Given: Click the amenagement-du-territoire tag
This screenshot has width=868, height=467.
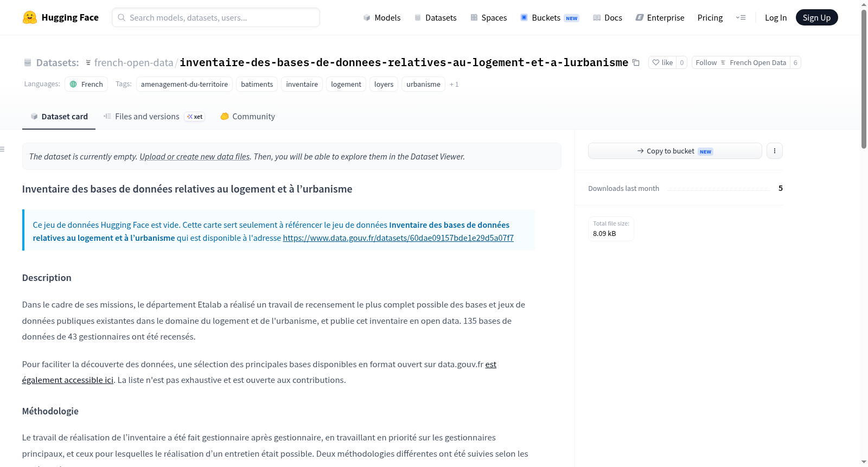Looking at the screenshot, I should [184, 84].
